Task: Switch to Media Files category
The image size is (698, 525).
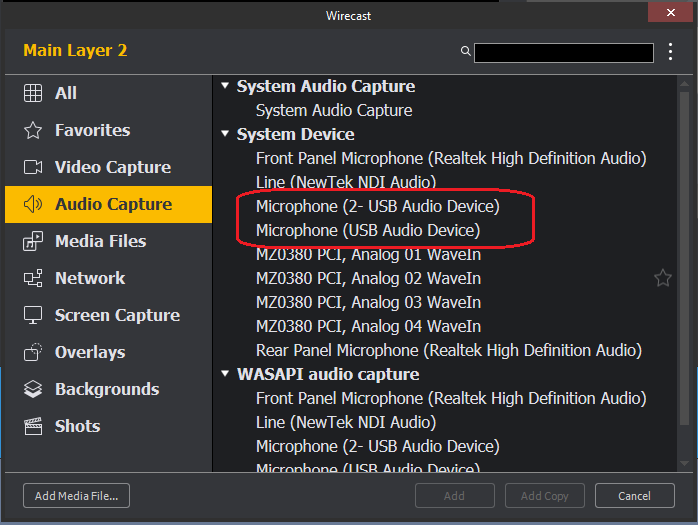Action: tap(109, 241)
